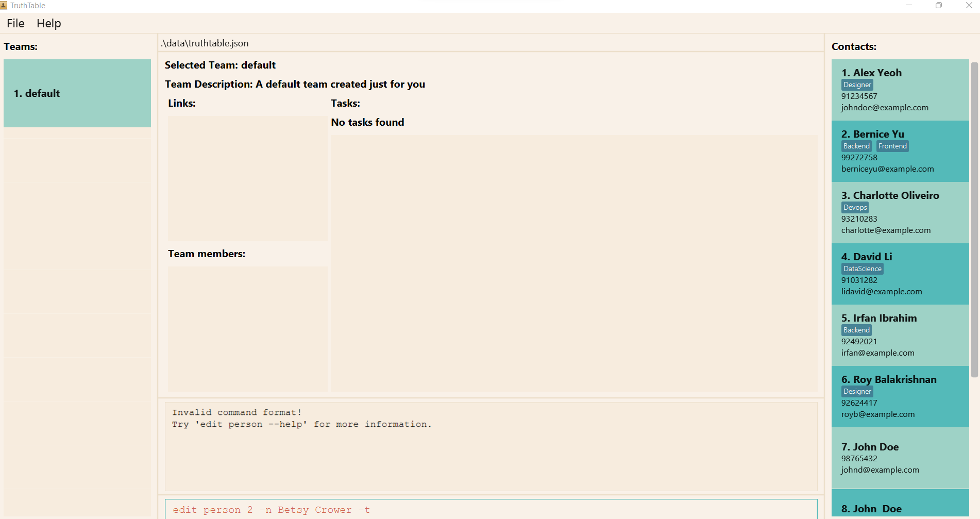Click the command input field
980x519 pixels.
pyautogui.click(x=491, y=509)
